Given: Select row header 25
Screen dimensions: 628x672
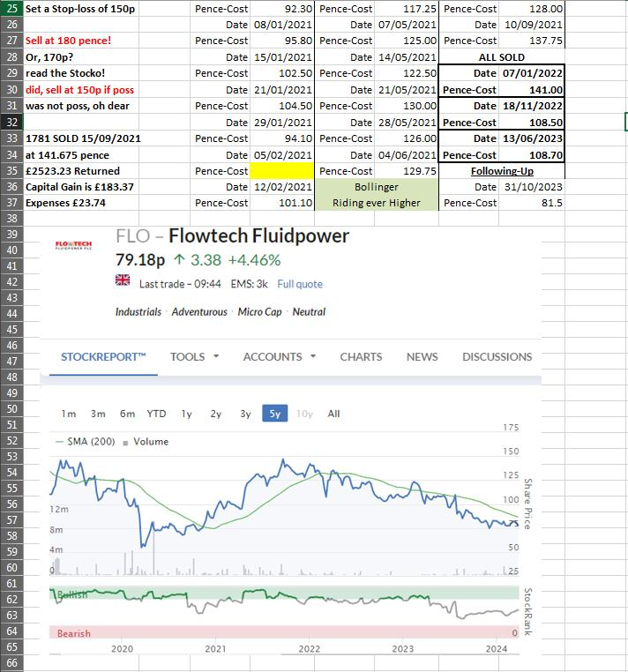Looking at the screenshot, I should pos(11,9).
